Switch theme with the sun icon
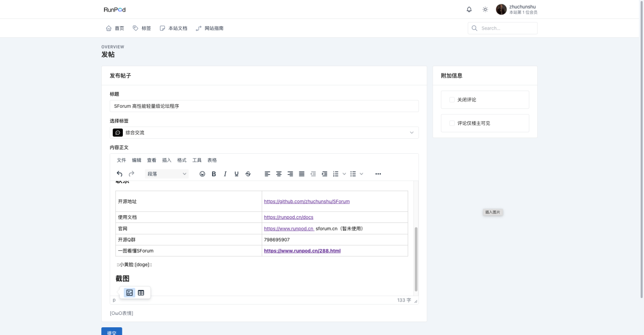644x335 pixels. [485, 9]
